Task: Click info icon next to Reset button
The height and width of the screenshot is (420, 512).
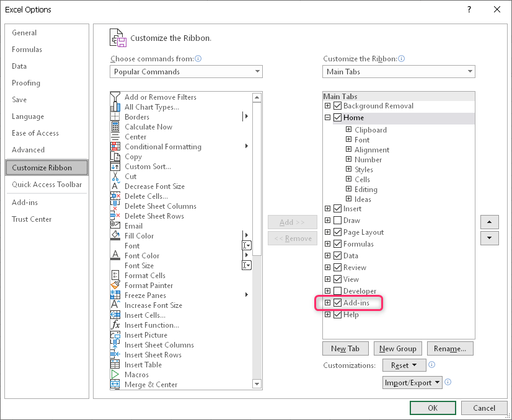Action: 431,365
